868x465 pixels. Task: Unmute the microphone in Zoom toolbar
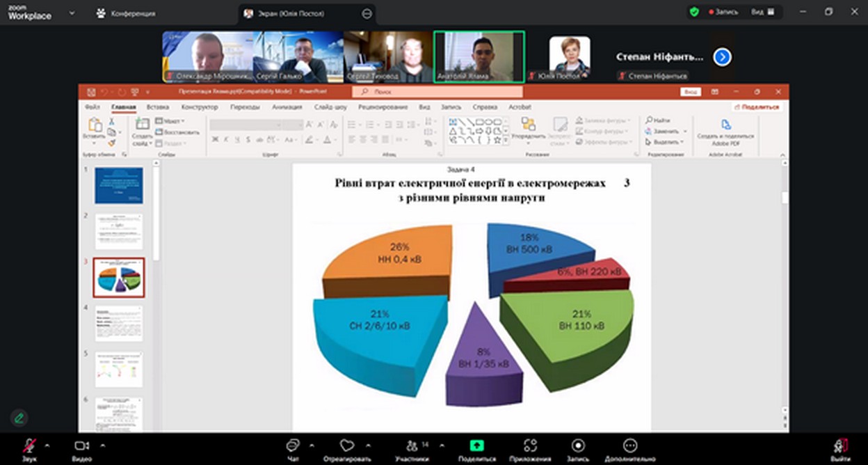pyautogui.click(x=29, y=446)
